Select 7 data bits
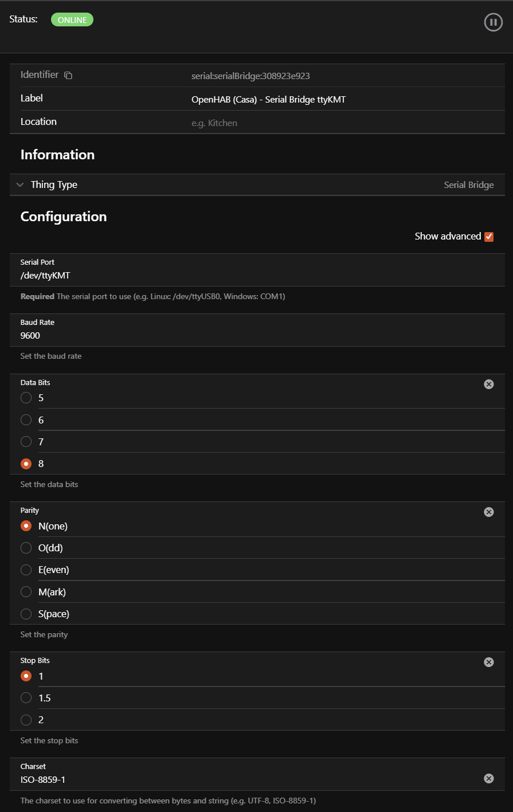The image size is (513, 812). [26, 442]
